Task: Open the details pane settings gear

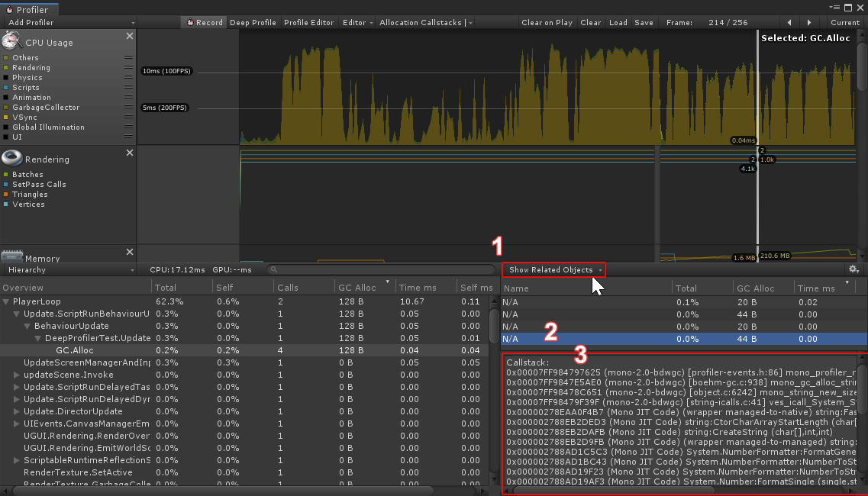Action: [853, 269]
